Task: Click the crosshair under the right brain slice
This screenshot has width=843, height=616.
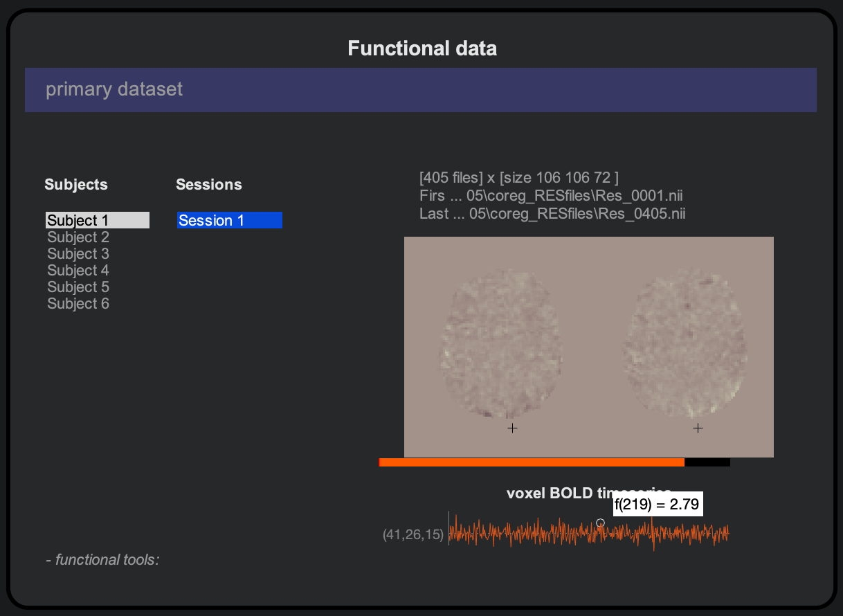Action: click(698, 428)
